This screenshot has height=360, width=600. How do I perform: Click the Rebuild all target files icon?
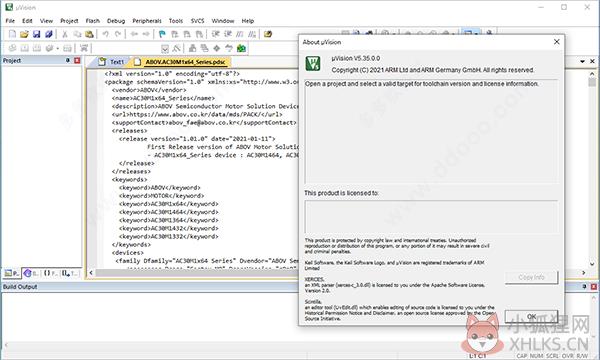(x=37, y=48)
